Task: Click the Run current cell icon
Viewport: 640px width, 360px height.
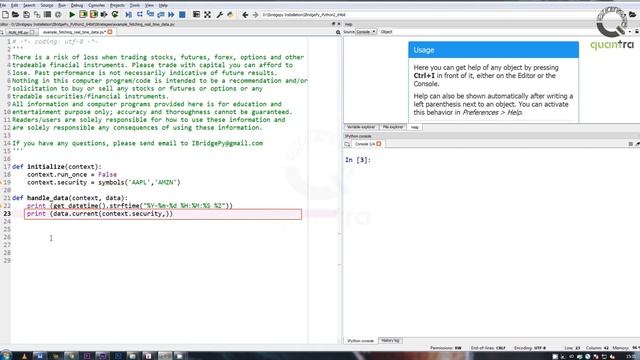Action: (83, 15)
